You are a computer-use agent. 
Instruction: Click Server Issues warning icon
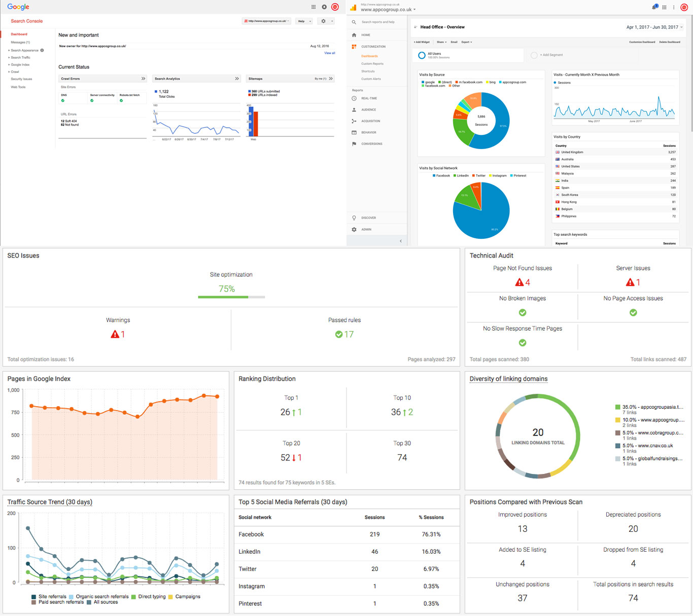(x=630, y=282)
